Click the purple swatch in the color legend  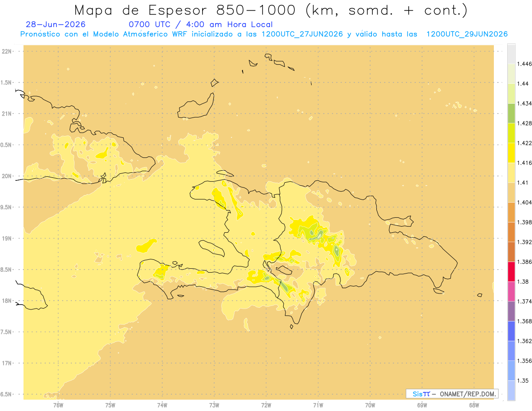click(x=511, y=311)
